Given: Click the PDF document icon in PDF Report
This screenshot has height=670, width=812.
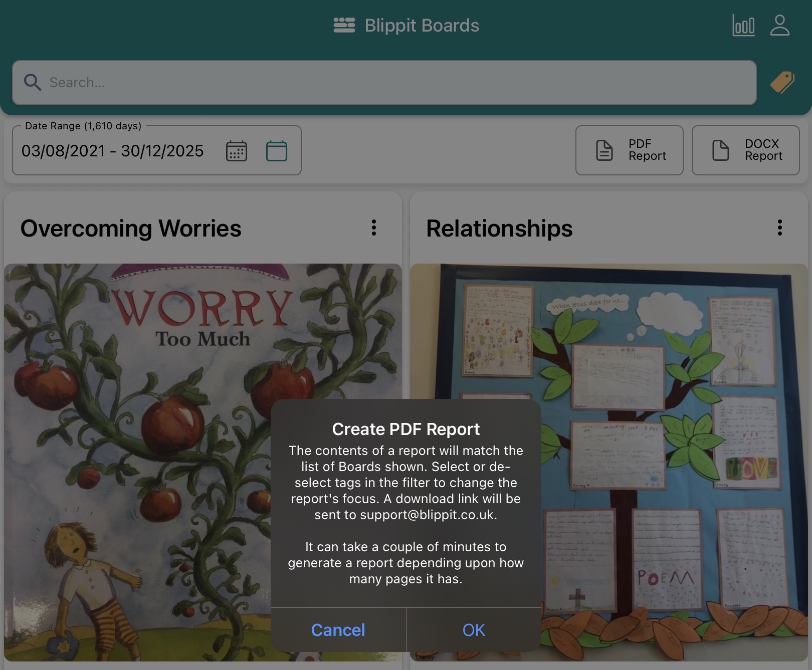Looking at the screenshot, I should tap(604, 150).
